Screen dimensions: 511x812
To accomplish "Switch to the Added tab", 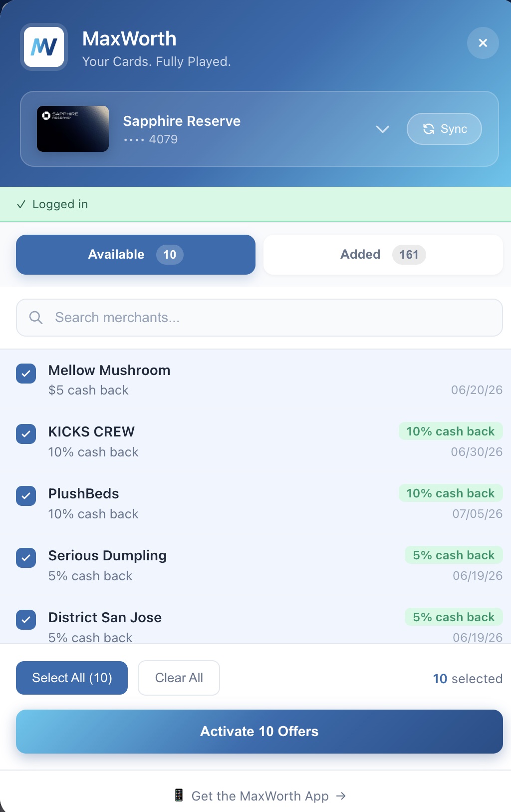I will coord(383,255).
